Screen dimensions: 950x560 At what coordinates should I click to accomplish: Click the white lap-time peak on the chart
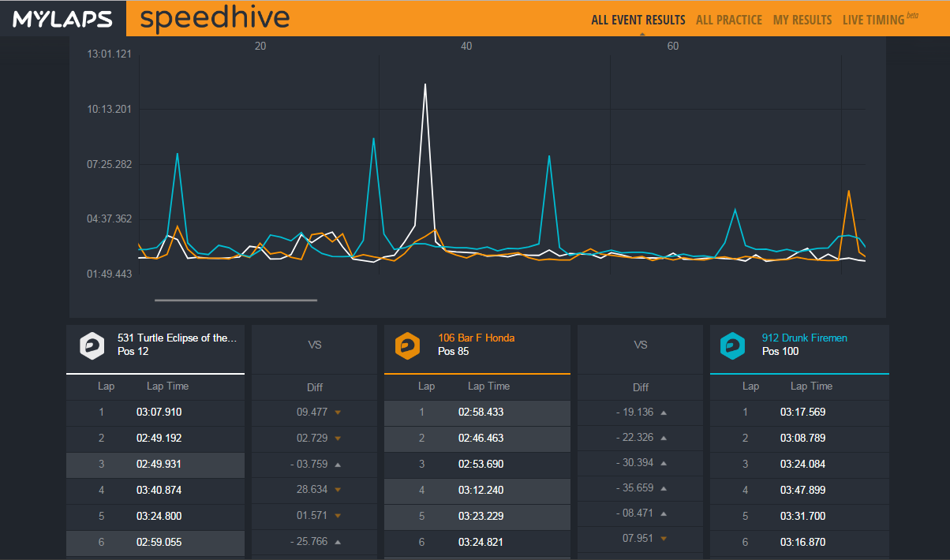point(425,84)
